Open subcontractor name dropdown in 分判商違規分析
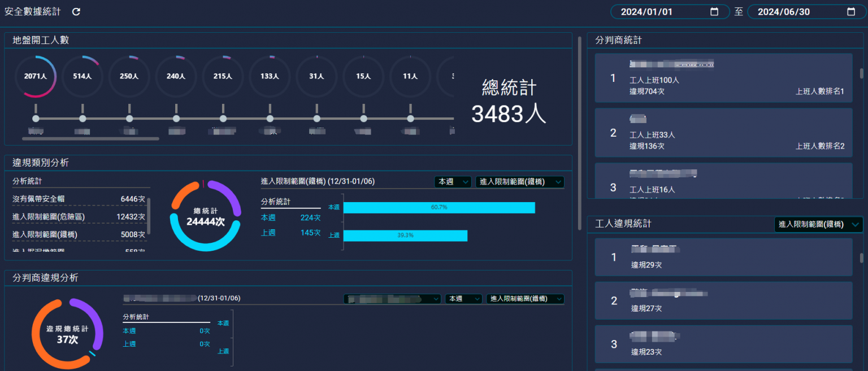The image size is (868, 371). (x=392, y=299)
